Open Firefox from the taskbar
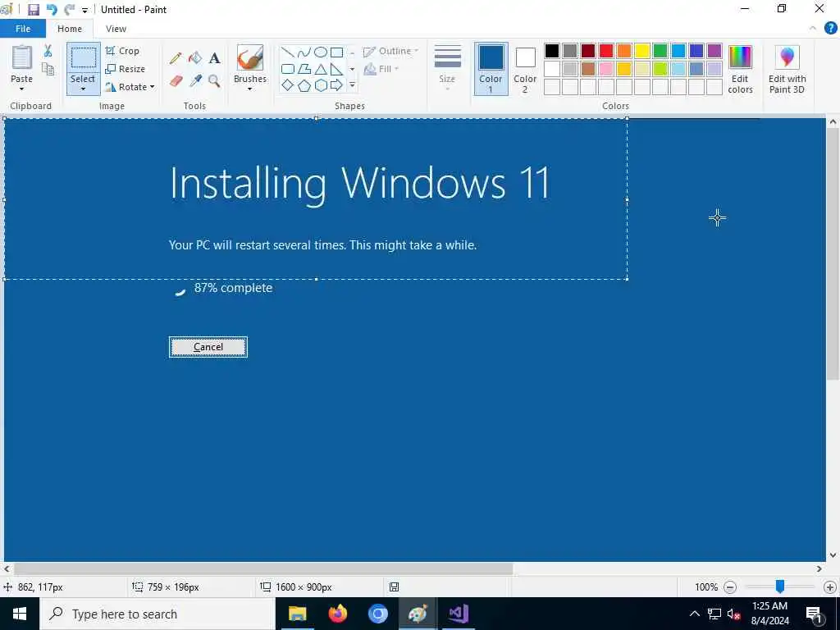 click(x=337, y=614)
